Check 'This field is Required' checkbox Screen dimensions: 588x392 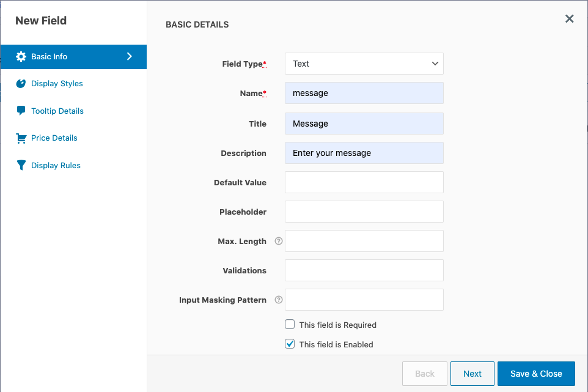(290, 325)
